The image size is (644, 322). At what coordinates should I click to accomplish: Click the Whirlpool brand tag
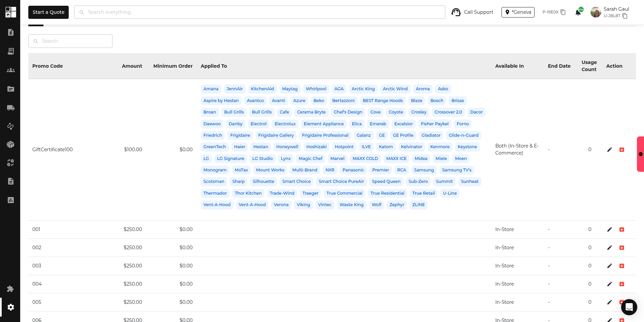(316, 89)
